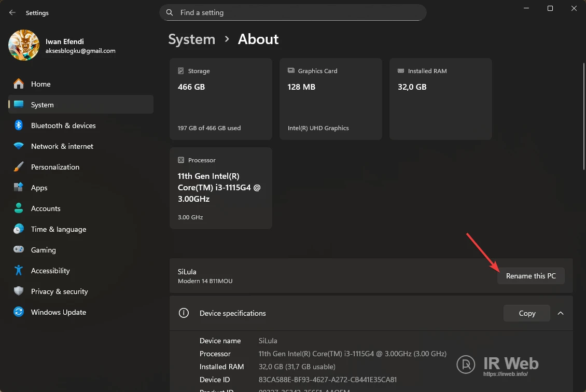586x392 pixels.
Task: Maximize the Settings window
Action: [x=550, y=8]
